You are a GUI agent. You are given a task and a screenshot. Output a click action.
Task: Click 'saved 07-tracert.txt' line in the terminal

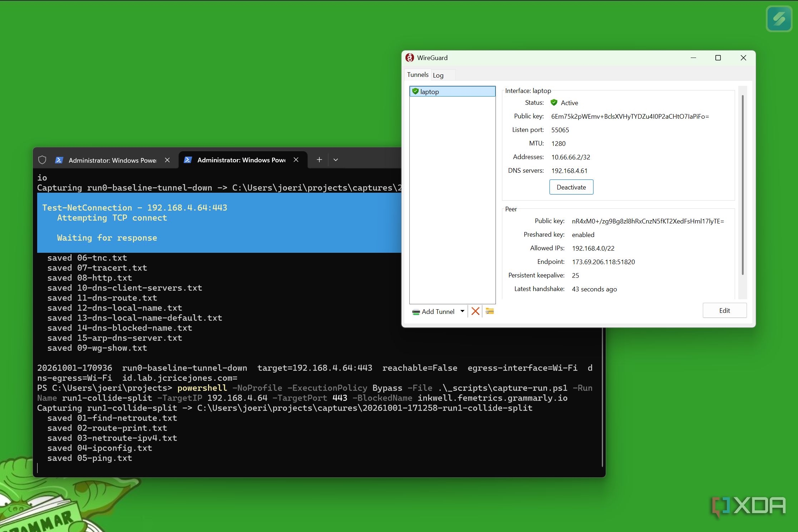point(97,268)
